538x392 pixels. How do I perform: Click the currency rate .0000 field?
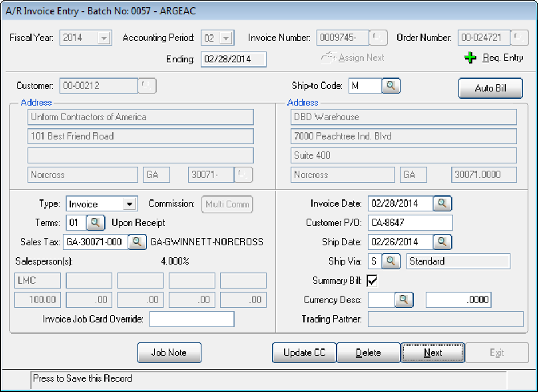coord(458,300)
